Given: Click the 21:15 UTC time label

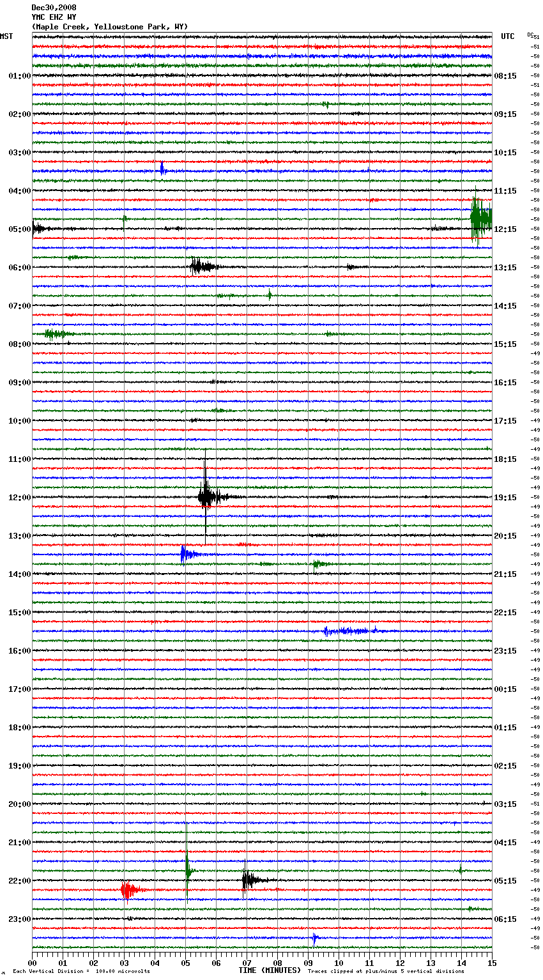Looking at the screenshot, I should (x=505, y=574).
